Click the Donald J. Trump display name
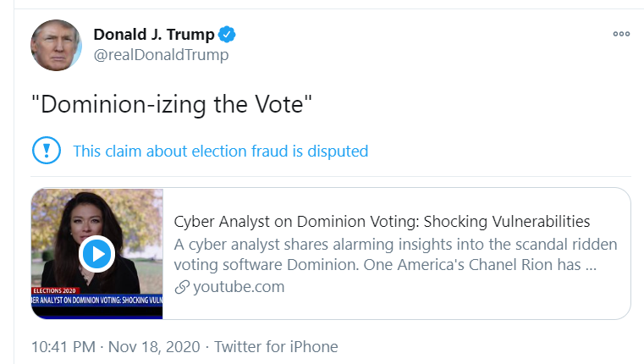Image resolution: width=644 pixels, height=364 pixels. (154, 35)
